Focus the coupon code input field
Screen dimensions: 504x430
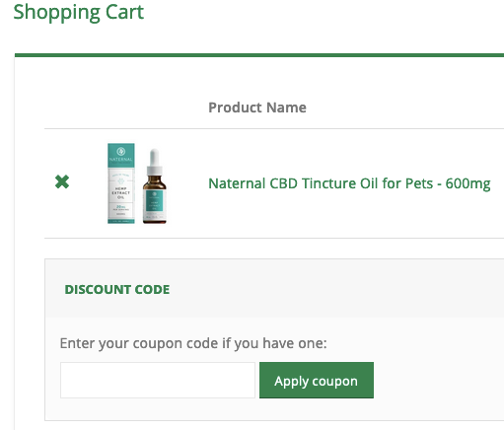(x=158, y=381)
